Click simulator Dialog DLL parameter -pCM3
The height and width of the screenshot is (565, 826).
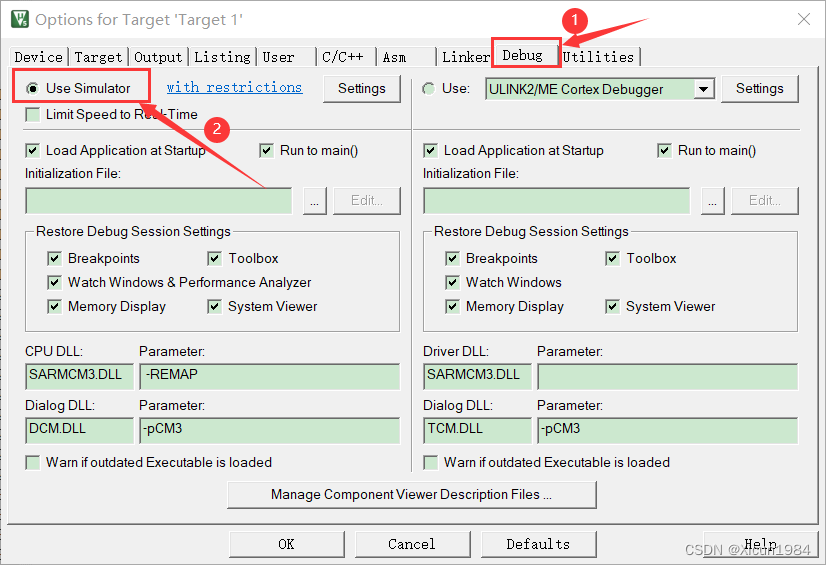point(270,430)
